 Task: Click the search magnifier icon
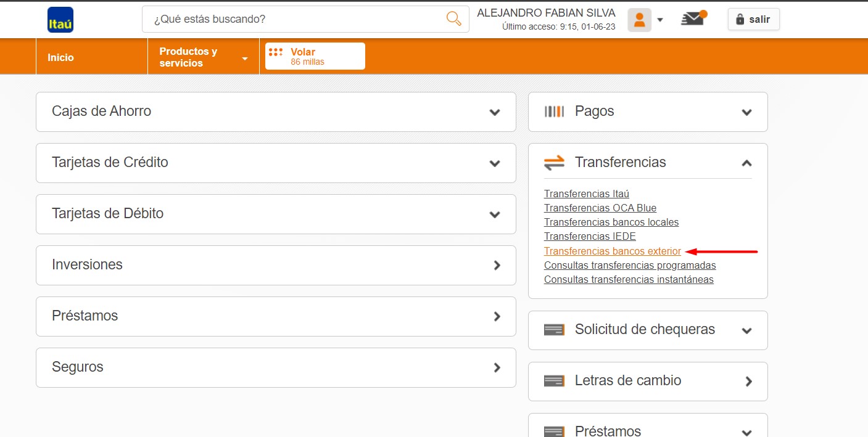click(x=453, y=19)
